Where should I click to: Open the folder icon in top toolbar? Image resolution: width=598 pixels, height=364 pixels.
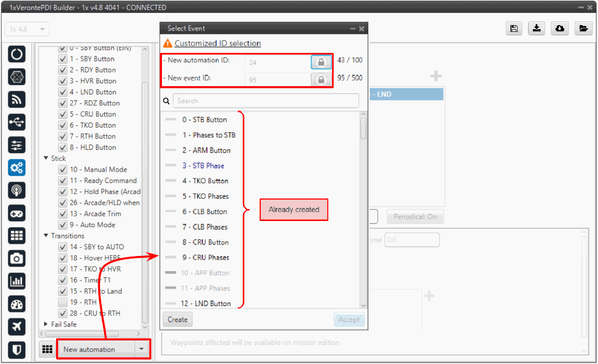[583, 29]
